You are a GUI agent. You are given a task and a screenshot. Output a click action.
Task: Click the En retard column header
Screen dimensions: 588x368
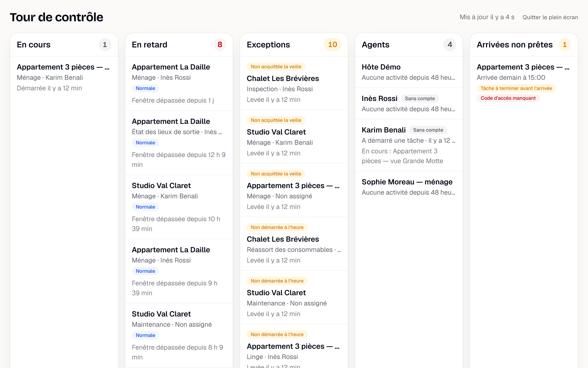(149, 45)
